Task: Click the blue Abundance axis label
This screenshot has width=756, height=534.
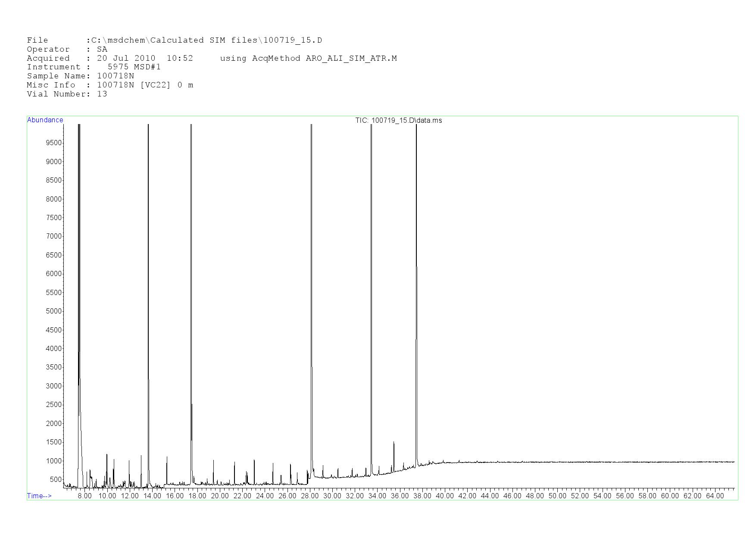Action: (x=45, y=120)
